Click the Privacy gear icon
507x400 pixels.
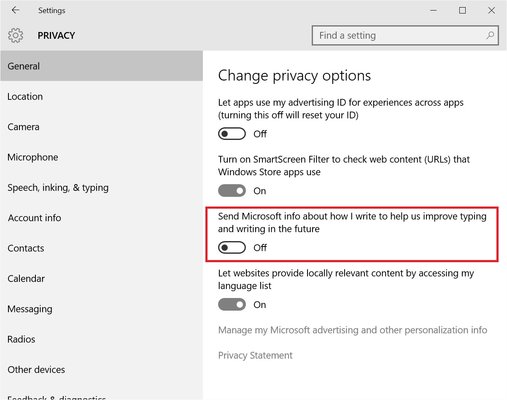(16, 35)
